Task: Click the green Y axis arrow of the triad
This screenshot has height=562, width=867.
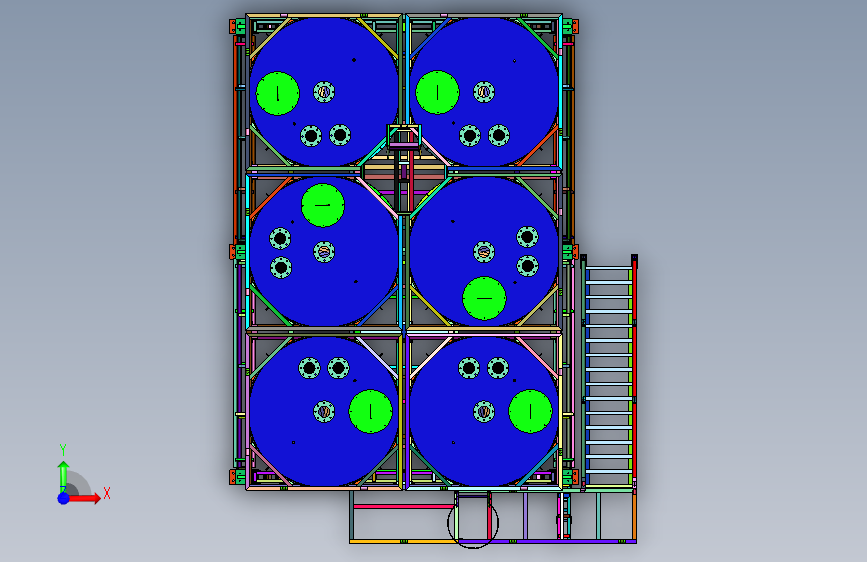Action: (x=64, y=475)
